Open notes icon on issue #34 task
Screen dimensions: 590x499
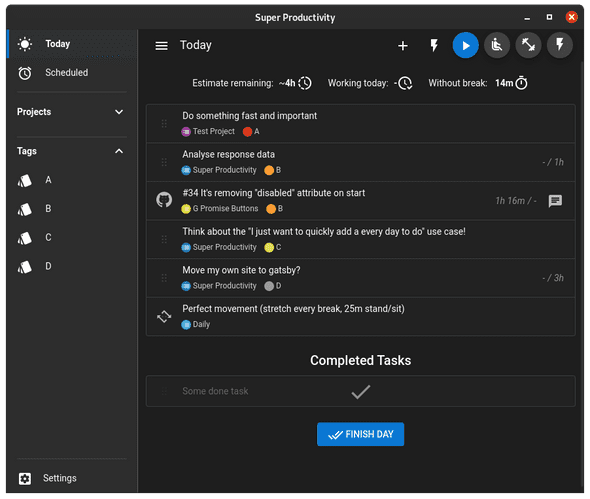pyautogui.click(x=555, y=201)
